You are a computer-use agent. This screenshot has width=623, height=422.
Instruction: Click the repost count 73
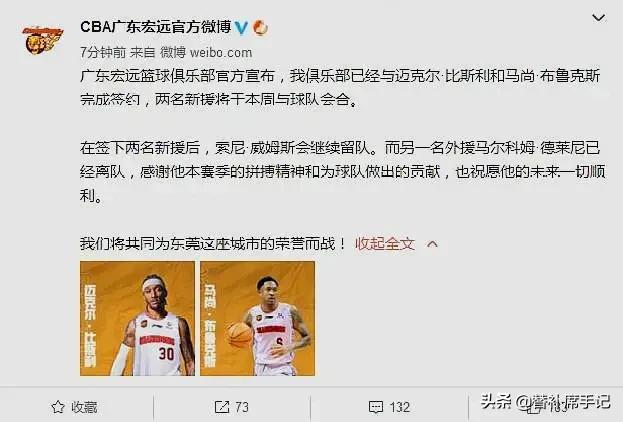(x=242, y=407)
